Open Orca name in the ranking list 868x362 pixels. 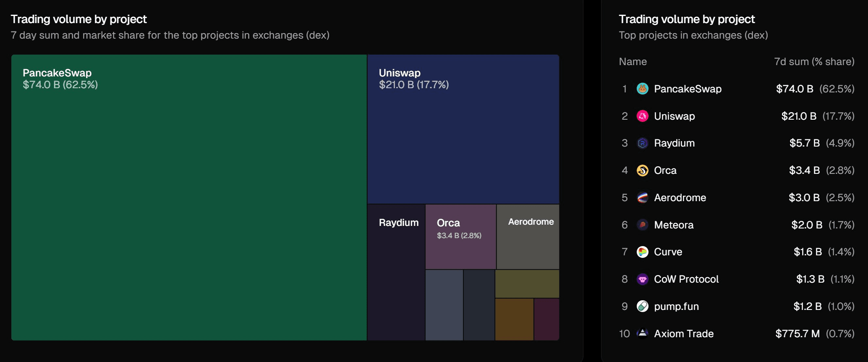click(665, 171)
